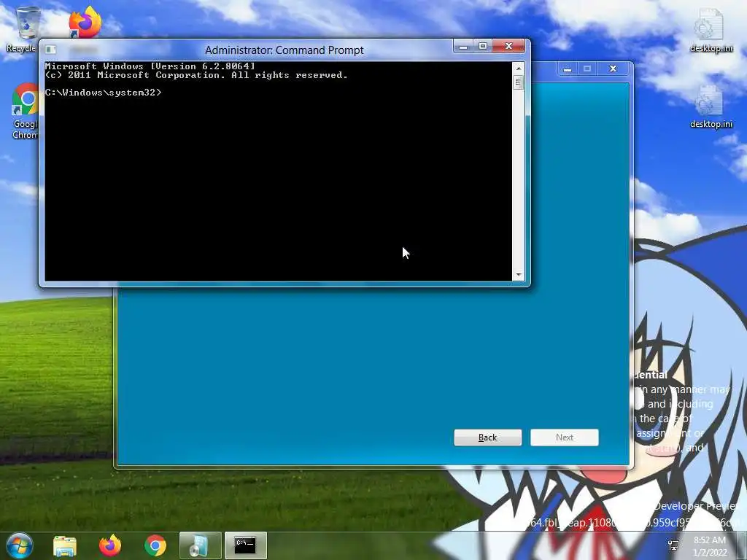Click the Microsoft Corporation copyright line
Viewport: 747px width, 560px height.
(x=196, y=75)
